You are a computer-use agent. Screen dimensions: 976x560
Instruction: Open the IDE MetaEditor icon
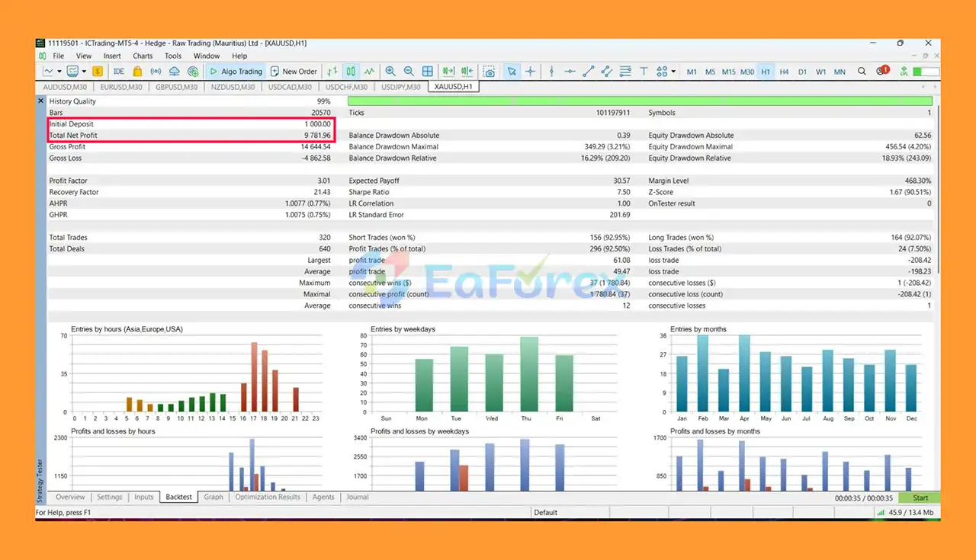click(119, 72)
